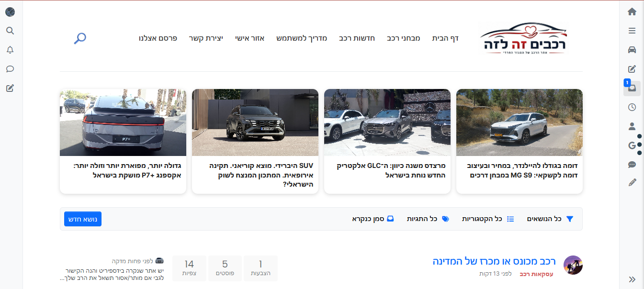The image size is (644, 289).
Task: Click the blue magnifier search icon in header
Action: [x=80, y=38]
